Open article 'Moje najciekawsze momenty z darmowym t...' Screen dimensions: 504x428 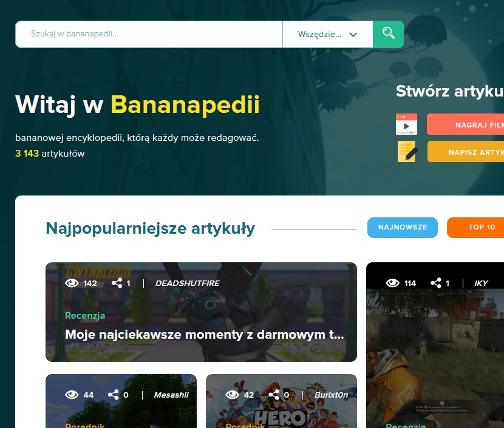[x=205, y=335]
